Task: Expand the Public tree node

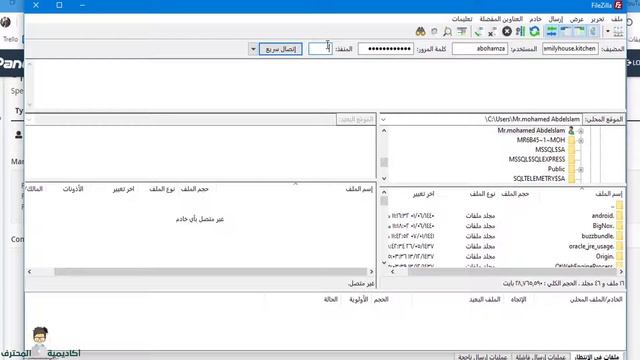Action: tap(581, 169)
